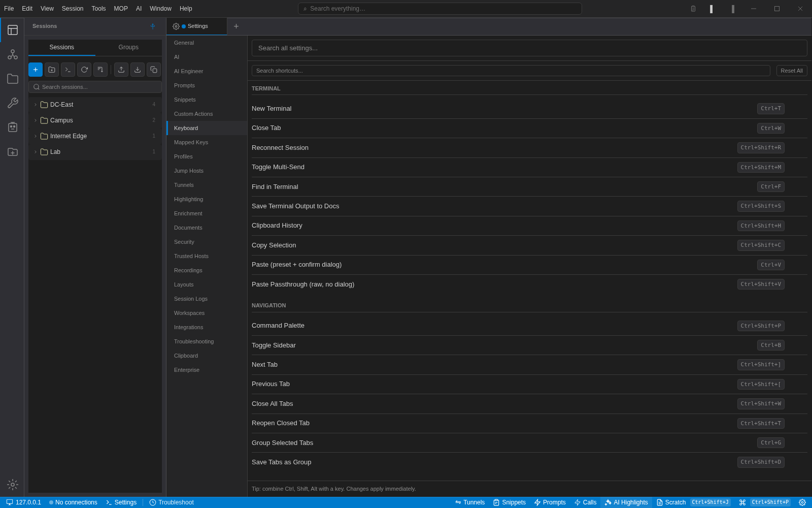Open Snippets from the status bar
812x508 pixels.
(x=510, y=502)
